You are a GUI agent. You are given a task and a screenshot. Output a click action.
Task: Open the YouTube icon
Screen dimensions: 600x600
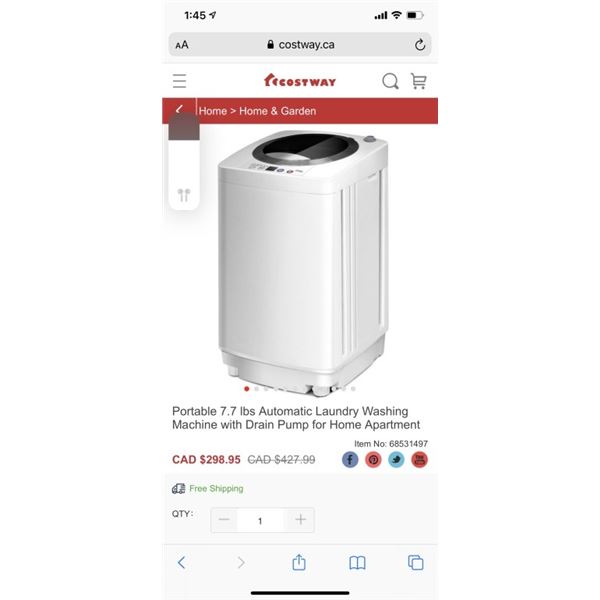pos(419,460)
